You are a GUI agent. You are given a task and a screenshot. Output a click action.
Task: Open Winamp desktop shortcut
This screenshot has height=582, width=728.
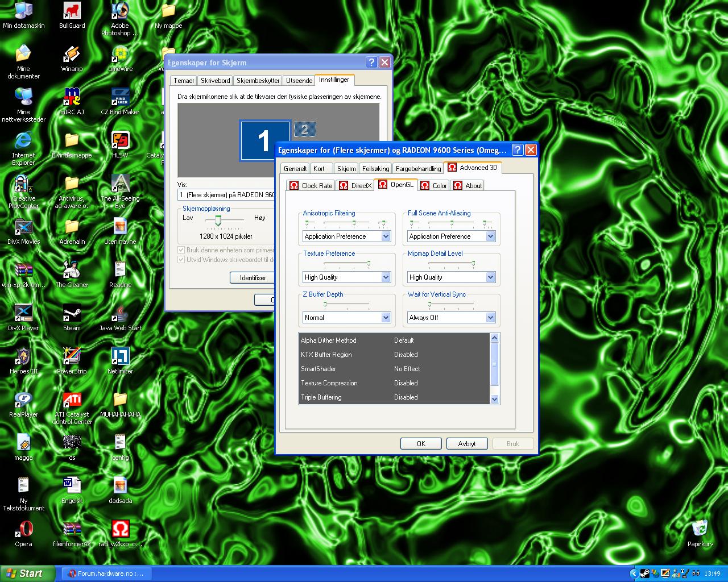click(x=72, y=59)
